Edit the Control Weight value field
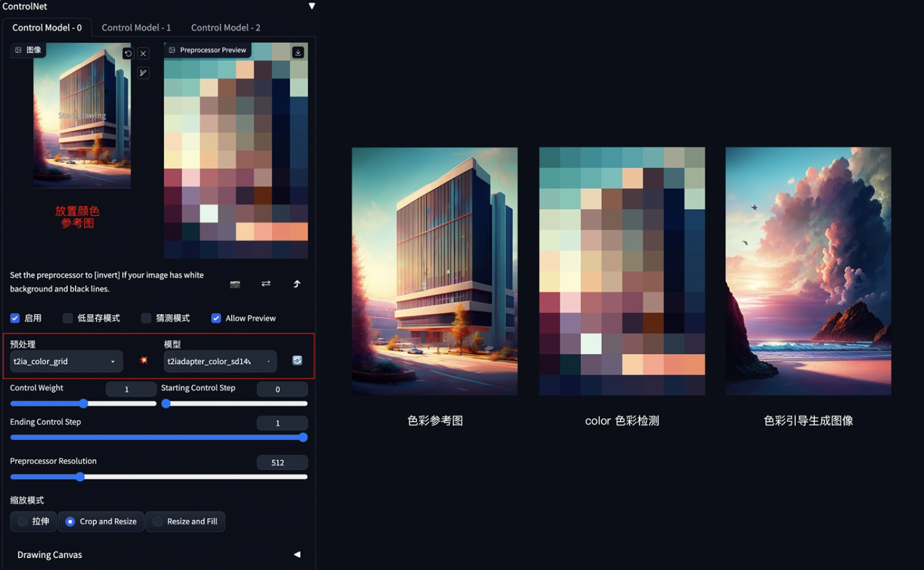Screen dimensions: 924x570 click(131, 389)
